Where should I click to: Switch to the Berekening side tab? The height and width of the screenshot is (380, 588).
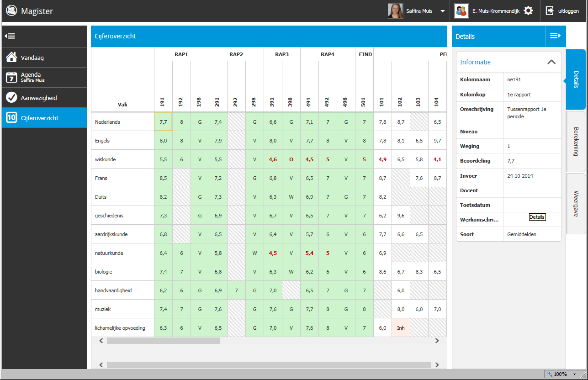click(x=576, y=142)
